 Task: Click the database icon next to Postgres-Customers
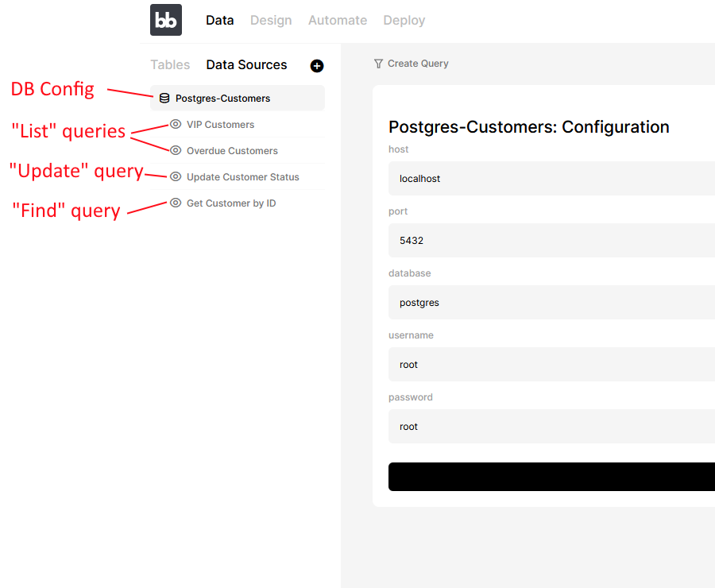click(164, 98)
